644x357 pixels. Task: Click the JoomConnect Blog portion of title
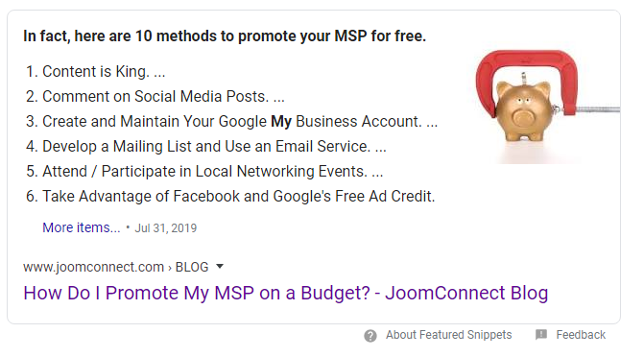(466, 293)
